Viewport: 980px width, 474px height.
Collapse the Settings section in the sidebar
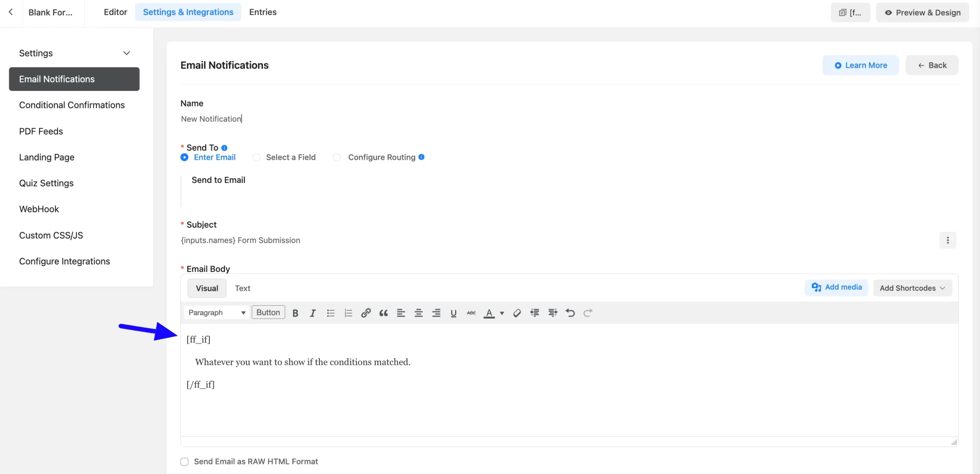pyautogui.click(x=127, y=53)
